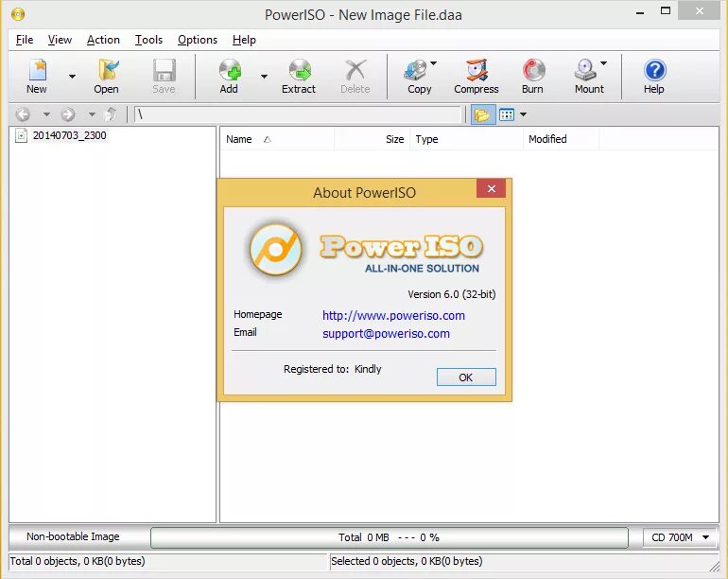The image size is (728, 579).
Task: Click the view mode grid icon
Action: pos(507,114)
